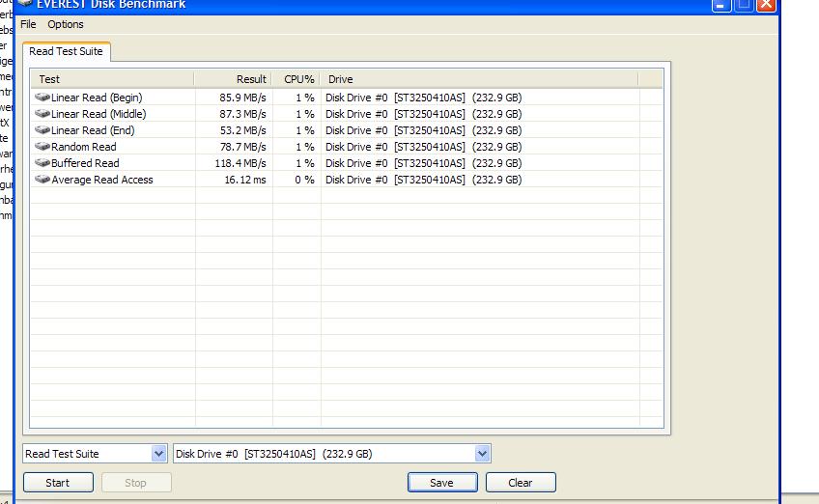The width and height of the screenshot is (819, 504).
Task: Click the EVEREST title bar app icon
Action: 25,4
